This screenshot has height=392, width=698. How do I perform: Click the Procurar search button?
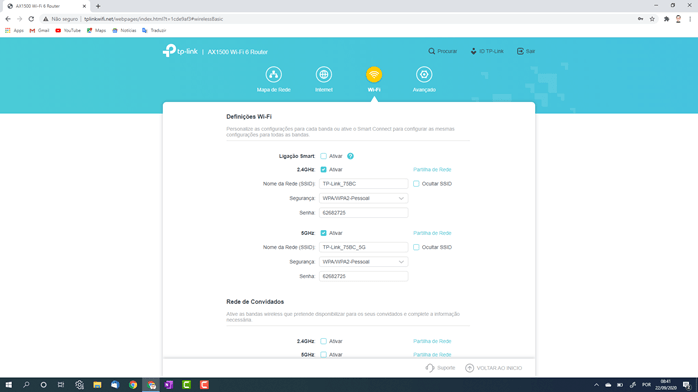coord(442,51)
